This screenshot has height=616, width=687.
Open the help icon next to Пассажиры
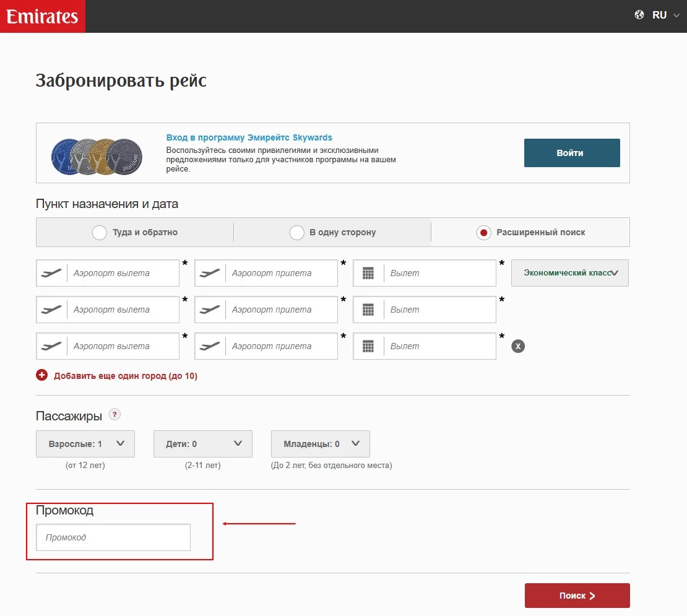pyautogui.click(x=114, y=414)
